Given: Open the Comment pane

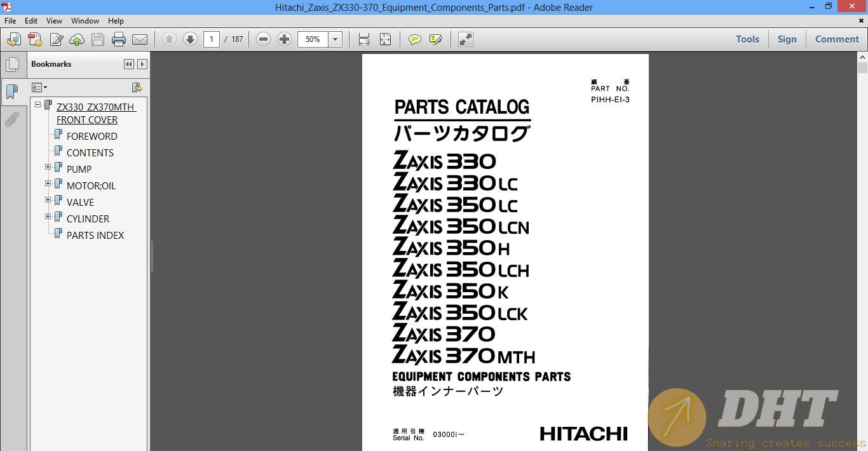Looking at the screenshot, I should pyautogui.click(x=837, y=39).
